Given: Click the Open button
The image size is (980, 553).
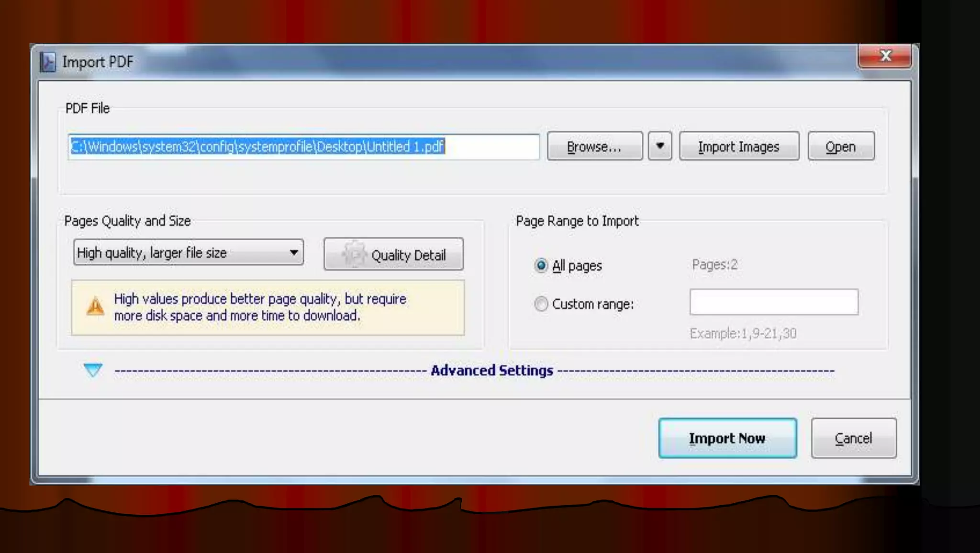Looking at the screenshot, I should 840,147.
